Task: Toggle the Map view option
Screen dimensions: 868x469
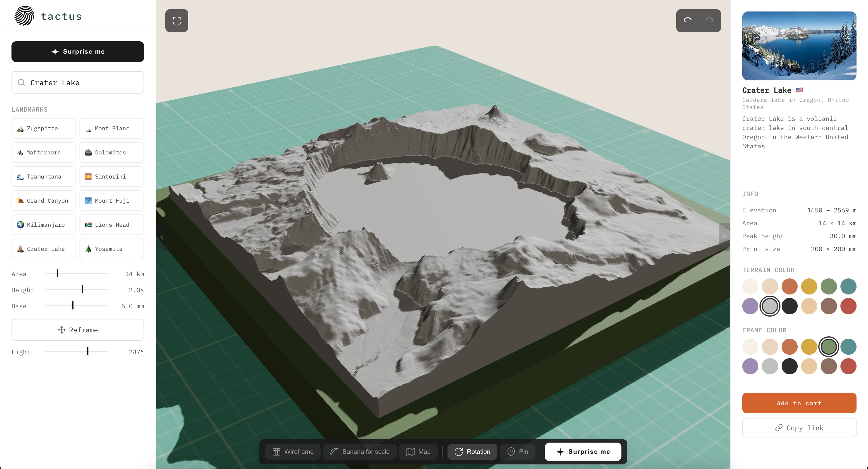Action: click(x=418, y=451)
